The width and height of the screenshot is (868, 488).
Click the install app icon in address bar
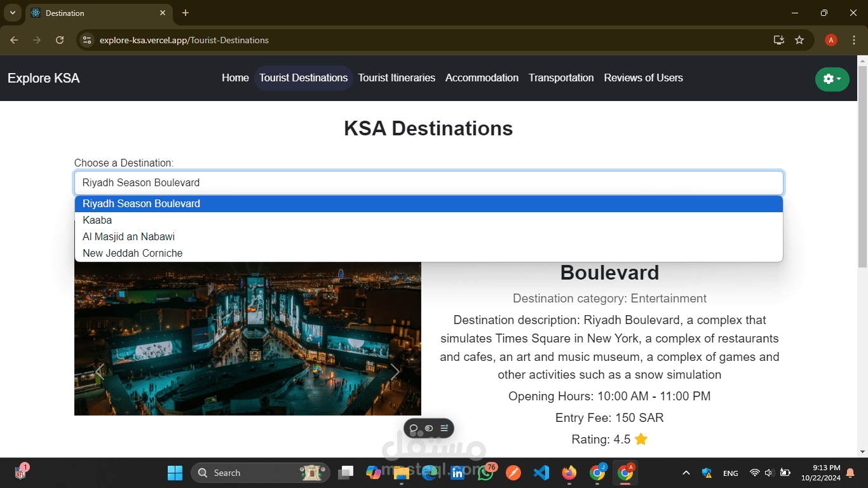779,40
